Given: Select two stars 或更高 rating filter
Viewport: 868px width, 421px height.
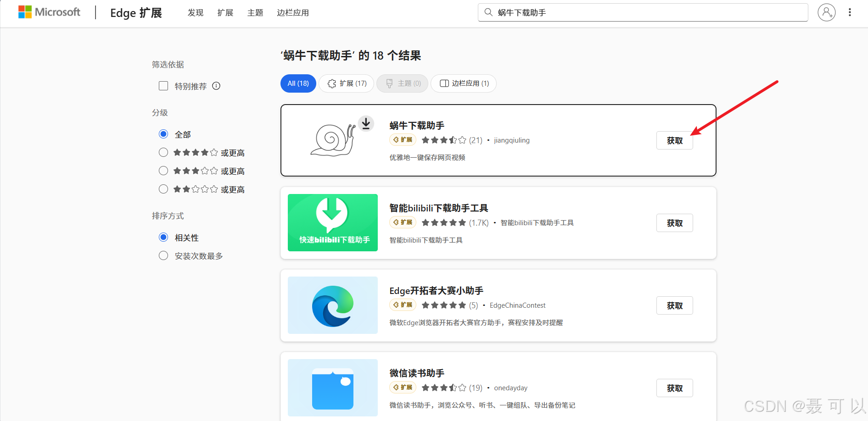Looking at the screenshot, I should pos(163,189).
